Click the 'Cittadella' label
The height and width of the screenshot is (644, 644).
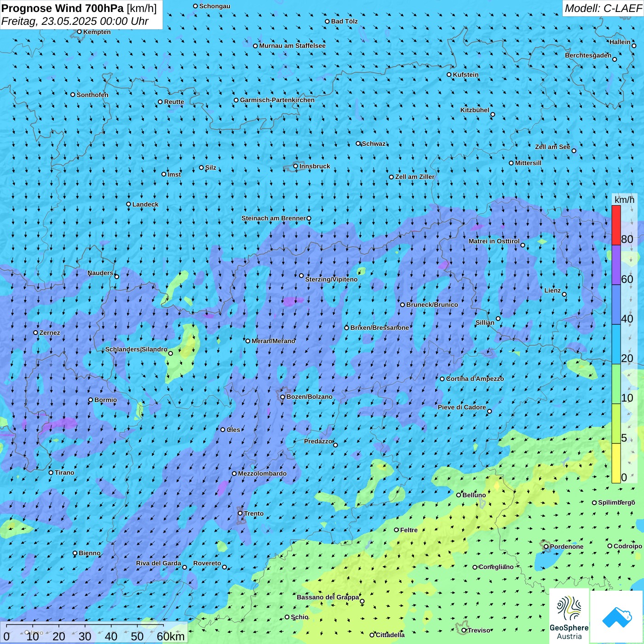point(391,635)
